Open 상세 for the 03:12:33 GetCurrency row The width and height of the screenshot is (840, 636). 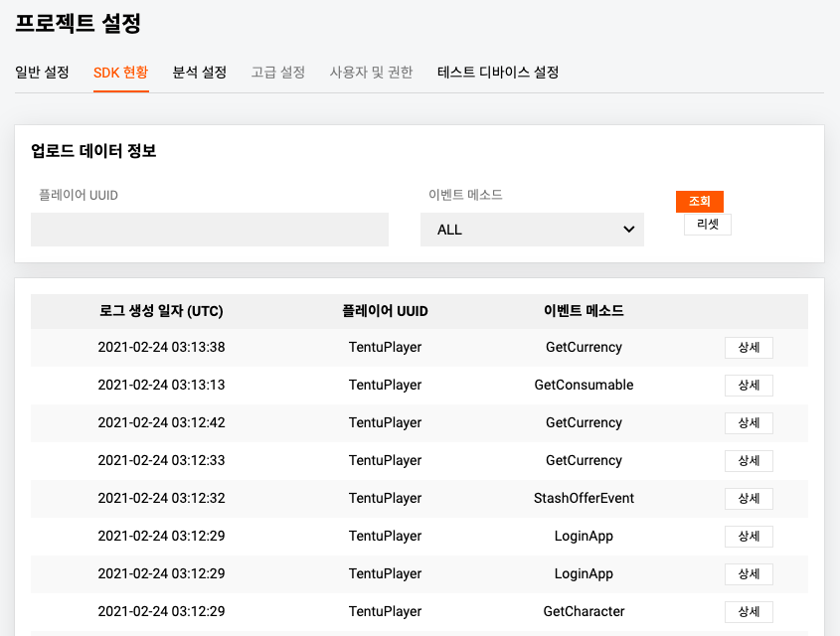[749, 461]
